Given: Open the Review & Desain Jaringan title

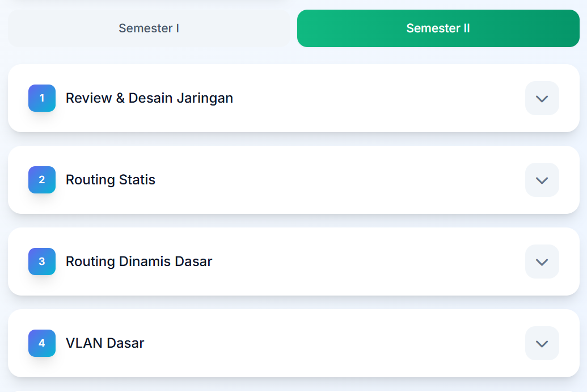Looking at the screenshot, I should click(x=149, y=98).
